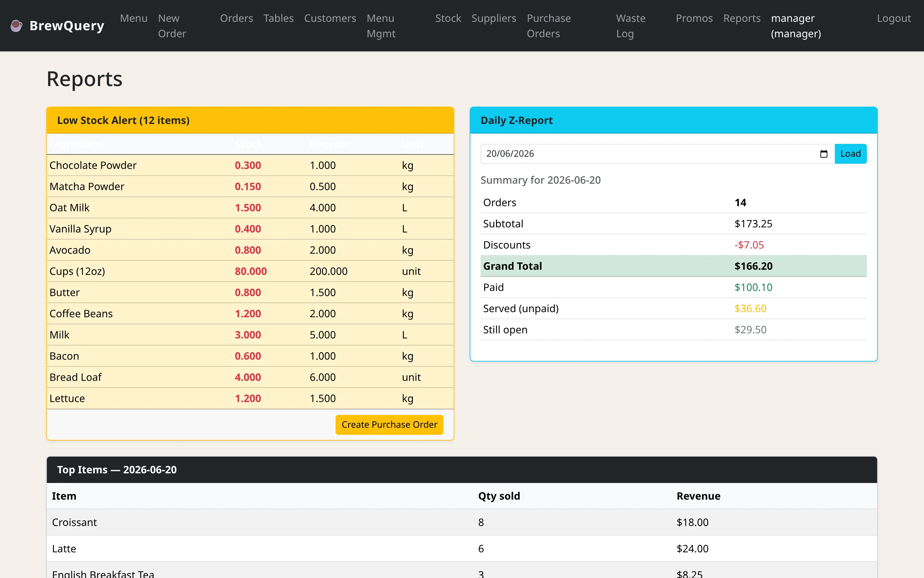Select the Oat Milk ingredient row
The width and height of the screenshot is (924, 578).
(250, 207)
